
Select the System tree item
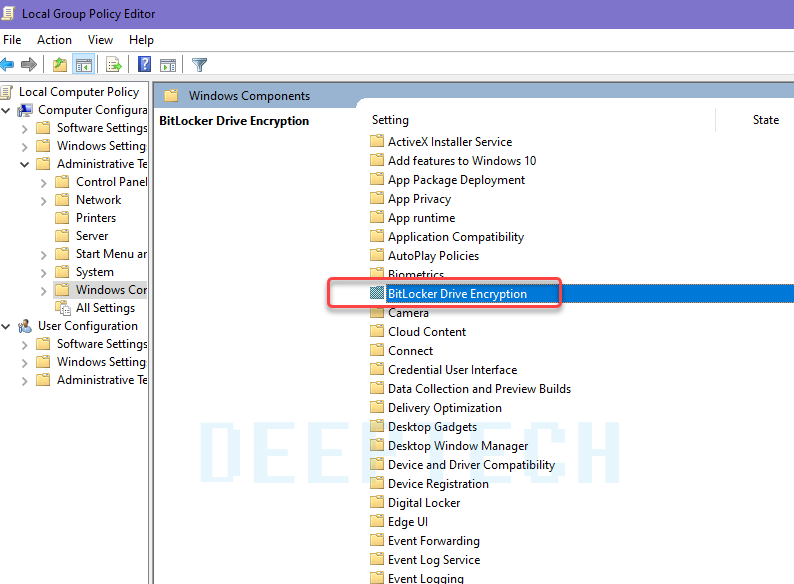pos(95,272)
